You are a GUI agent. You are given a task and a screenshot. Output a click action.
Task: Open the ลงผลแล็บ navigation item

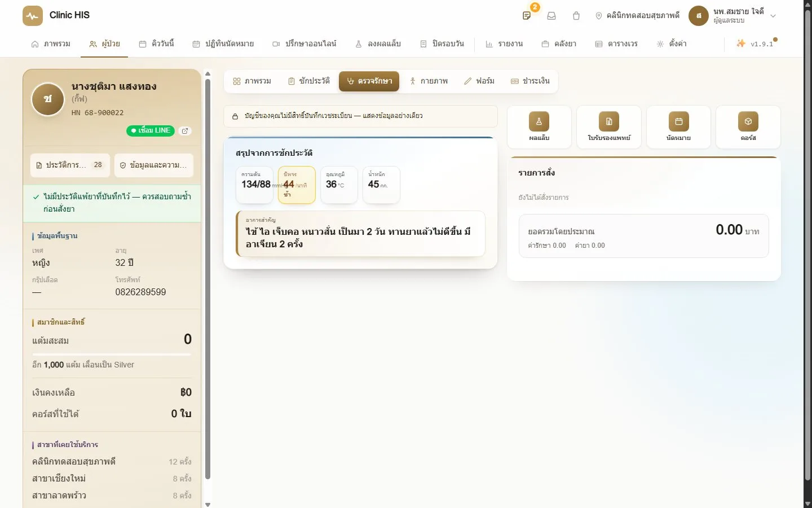(378, 44)
